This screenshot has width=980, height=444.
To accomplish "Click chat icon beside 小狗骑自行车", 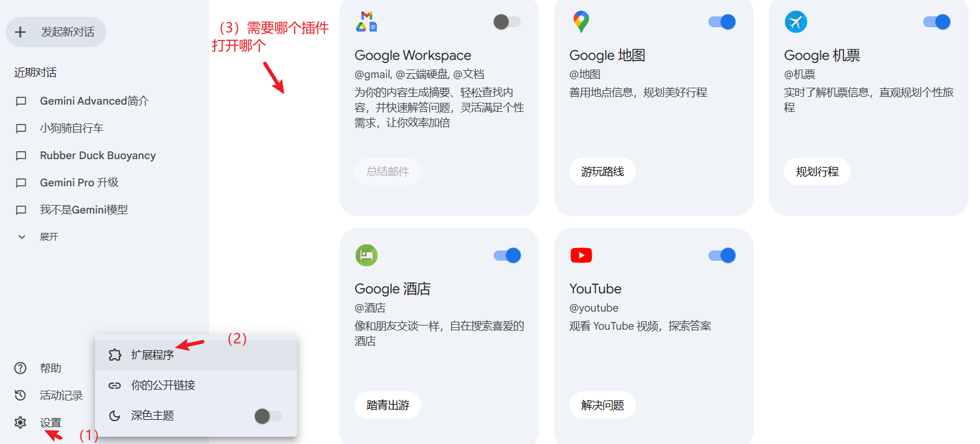I will (21, 128).
